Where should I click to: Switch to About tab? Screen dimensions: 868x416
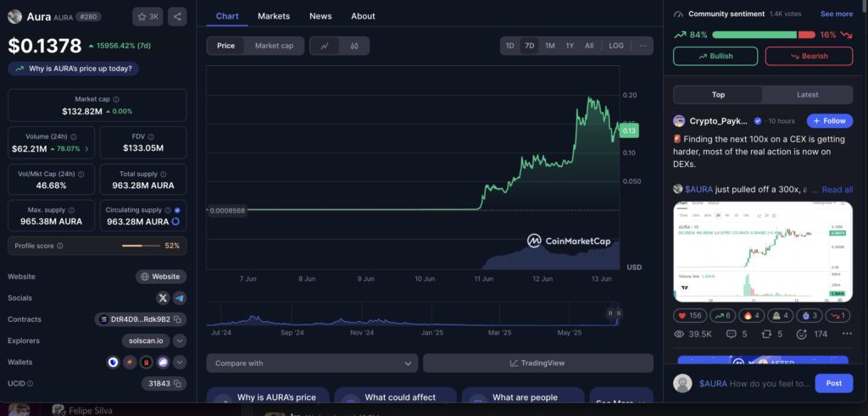pos(363,16)
